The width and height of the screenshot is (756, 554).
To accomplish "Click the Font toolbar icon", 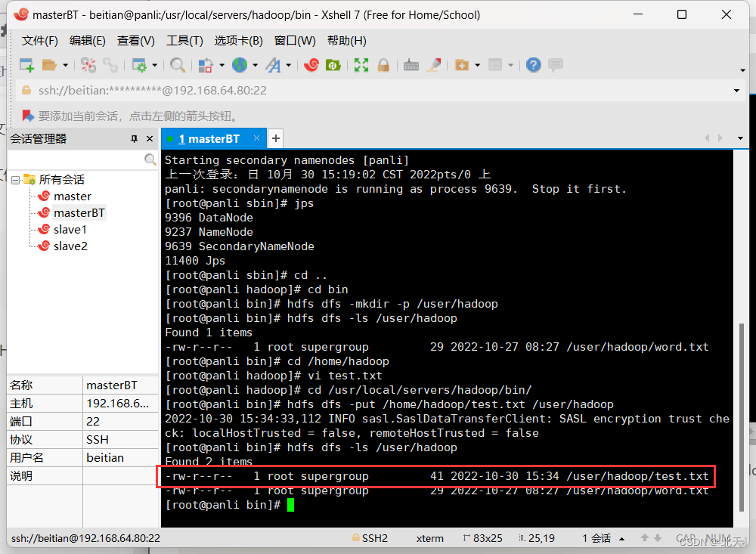I will click(274, 64).
